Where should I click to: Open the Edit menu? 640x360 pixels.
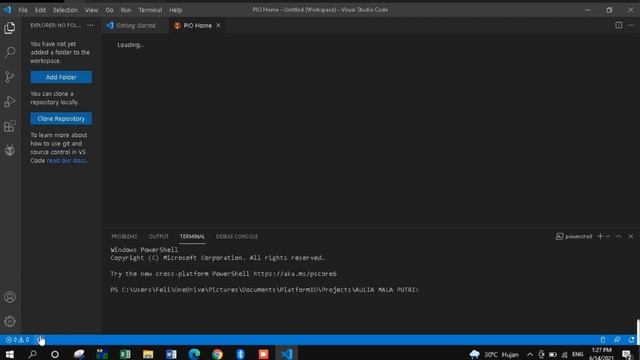pos(40,10)
